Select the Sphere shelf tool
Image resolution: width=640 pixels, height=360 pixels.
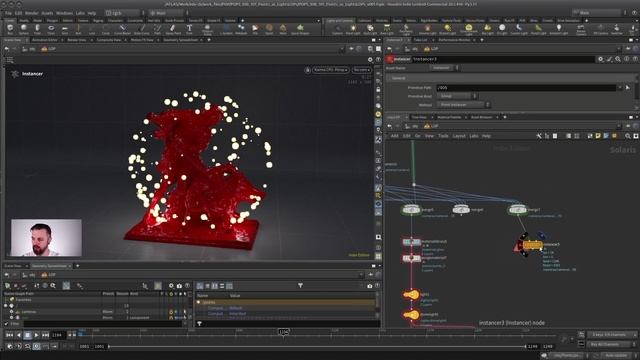pyautogui.click(x=24, y=29)
